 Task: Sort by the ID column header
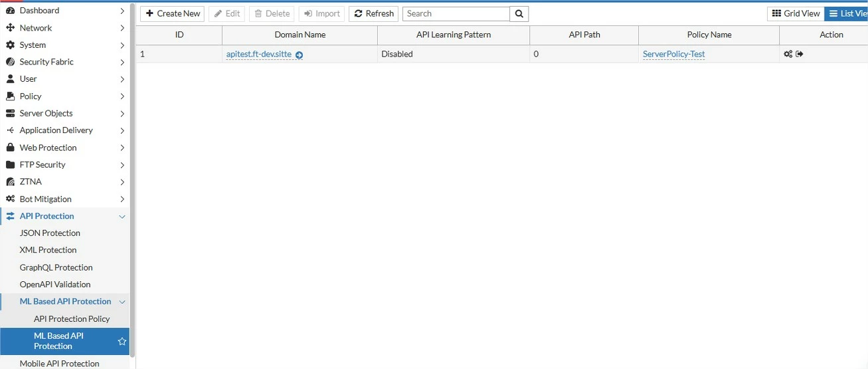coord(179,35)
